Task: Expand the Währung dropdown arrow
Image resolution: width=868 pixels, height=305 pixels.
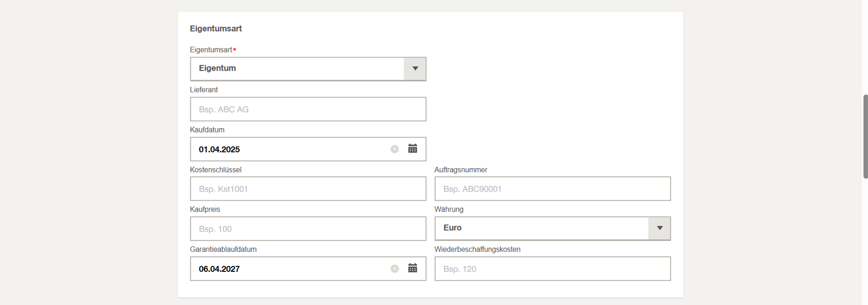Action: 659,228
